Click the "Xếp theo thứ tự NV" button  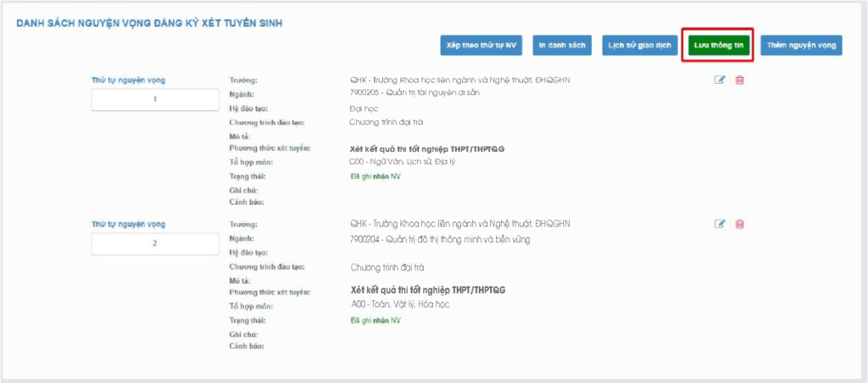[481, 45]
